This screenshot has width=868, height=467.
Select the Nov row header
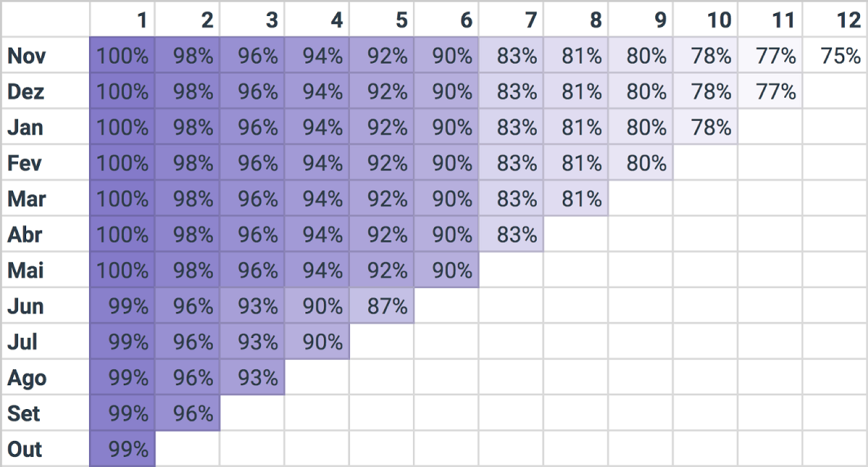click(x=26, y=56)
